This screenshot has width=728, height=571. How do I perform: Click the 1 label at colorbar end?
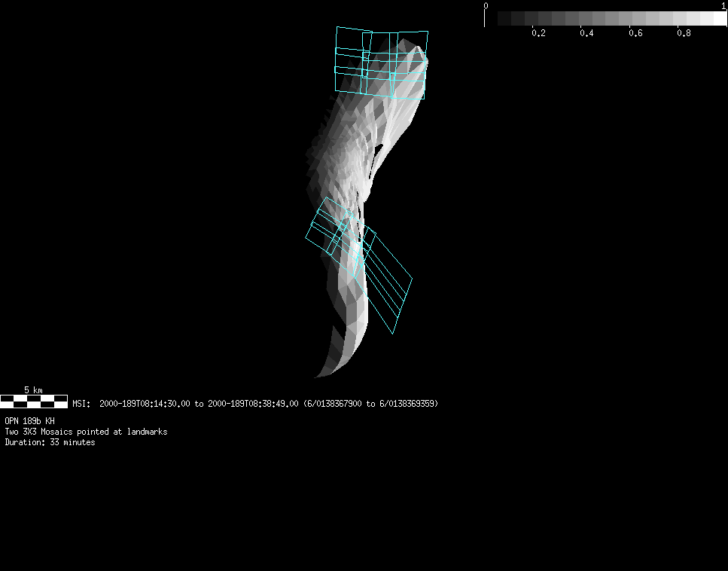pos(723,5)
